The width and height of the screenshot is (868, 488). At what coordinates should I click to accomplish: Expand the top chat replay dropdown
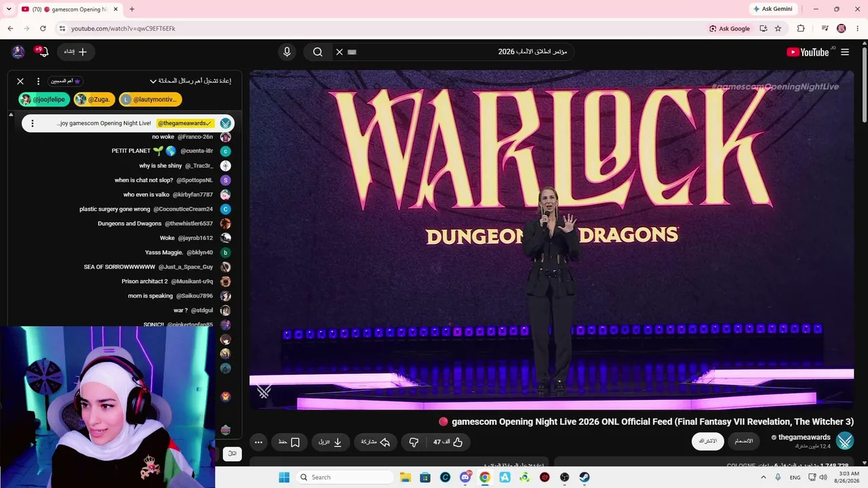(191, 81)
